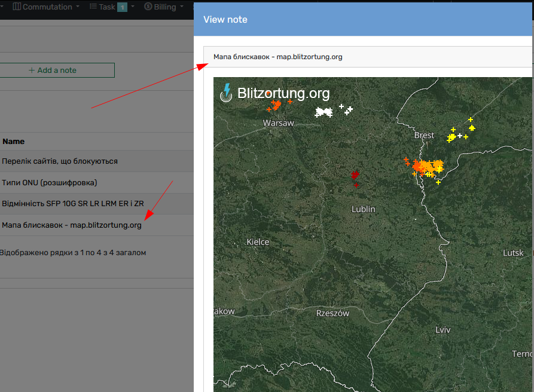
Task: Click the dark red lightning marker near Lublin
Action: coord(355,175)
